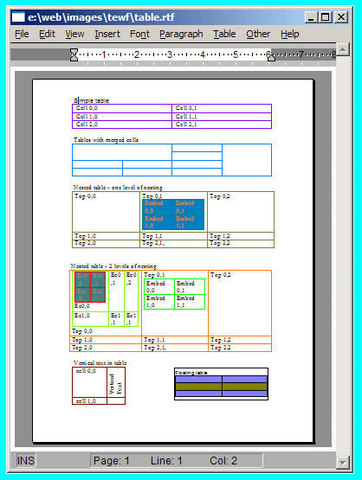The image size is (362, 480).
Task: Click the INS indicator in status bar
Action: point(26,461)
